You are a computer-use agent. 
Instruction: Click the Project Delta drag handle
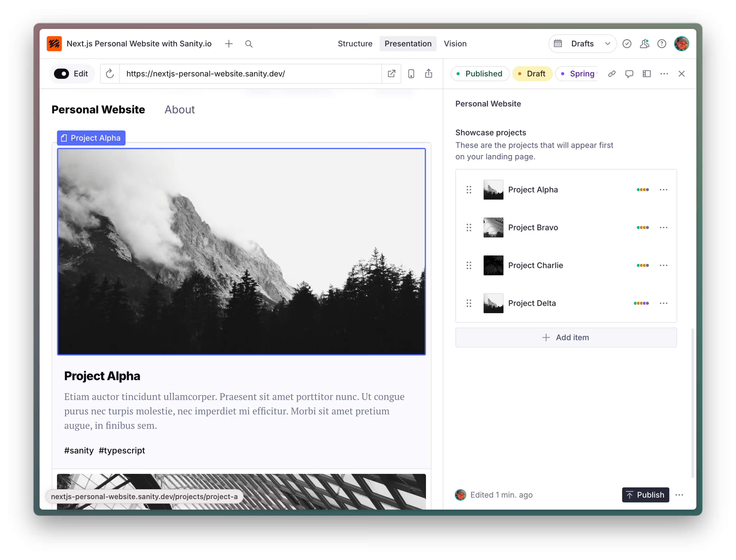(469, 303)
